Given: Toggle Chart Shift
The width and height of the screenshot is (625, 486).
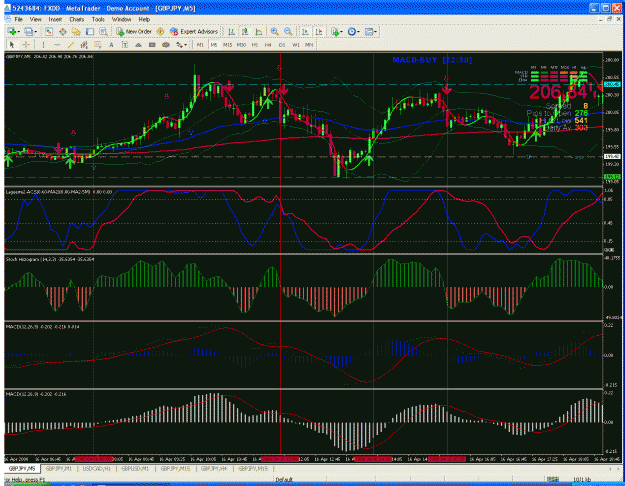Looking at the screenshot, I should pos(318,32).
